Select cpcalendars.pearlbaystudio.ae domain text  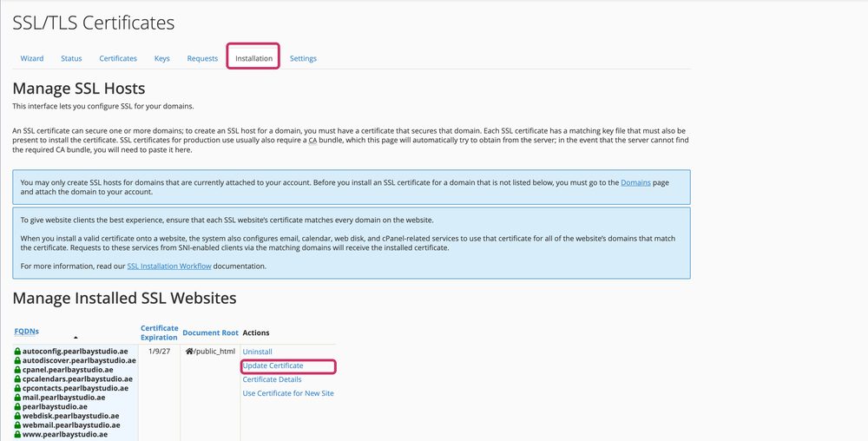77,379
